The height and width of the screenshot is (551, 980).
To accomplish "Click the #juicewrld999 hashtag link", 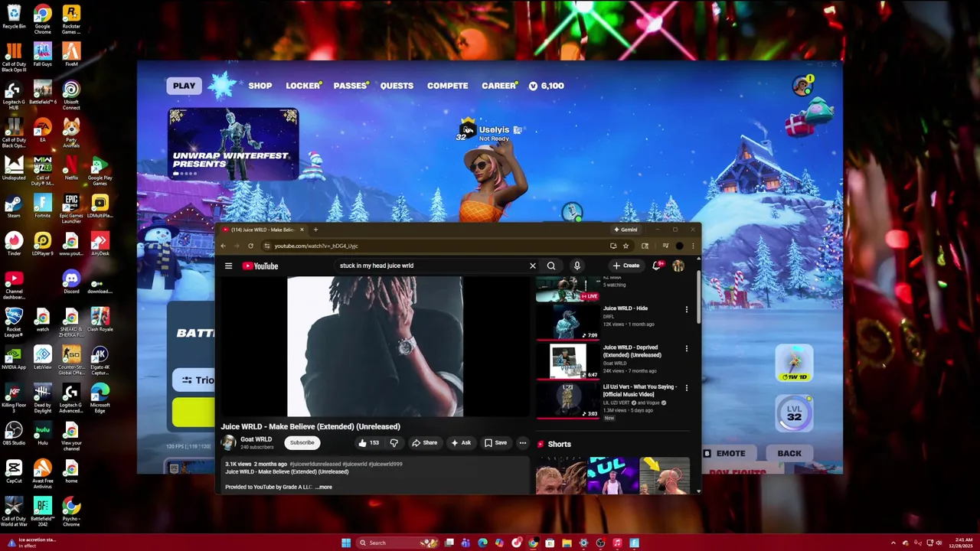I will point(385,464).
